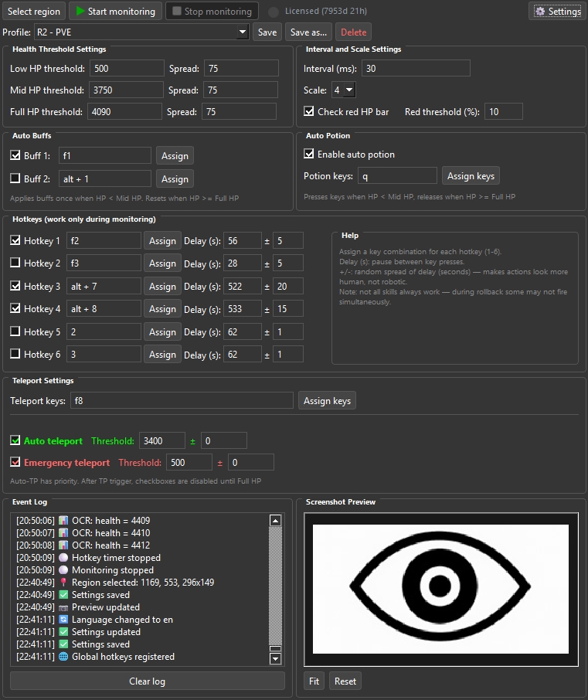588x700 pixels.
Task: Open the Profile dropdown showing R2 - PVE
Action: click(141, 32)
